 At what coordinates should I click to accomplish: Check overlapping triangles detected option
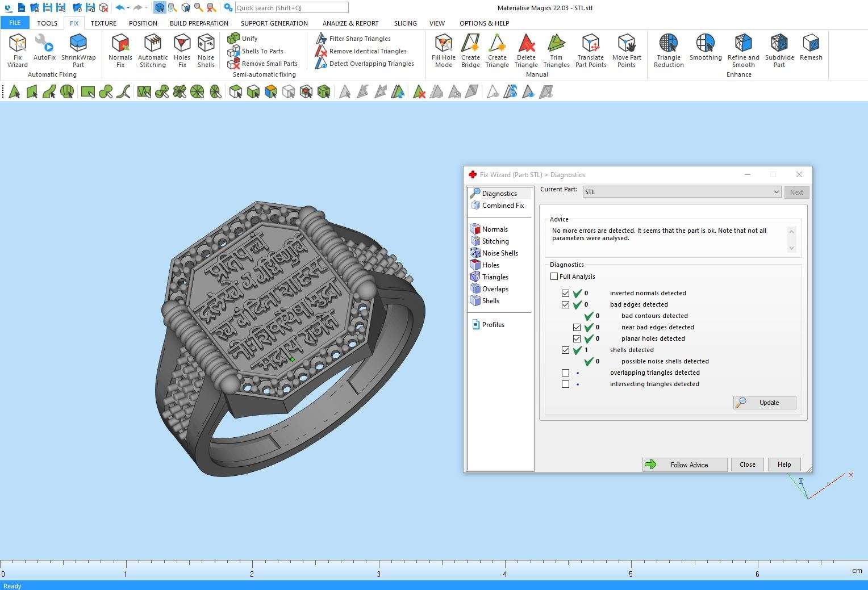[x=565, y=373]
